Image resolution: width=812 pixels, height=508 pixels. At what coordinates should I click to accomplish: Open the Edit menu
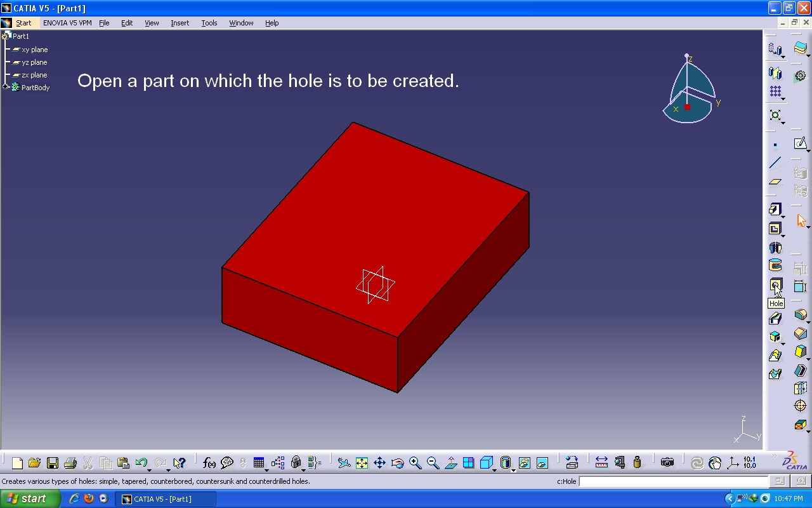click(x=127, y=23)
